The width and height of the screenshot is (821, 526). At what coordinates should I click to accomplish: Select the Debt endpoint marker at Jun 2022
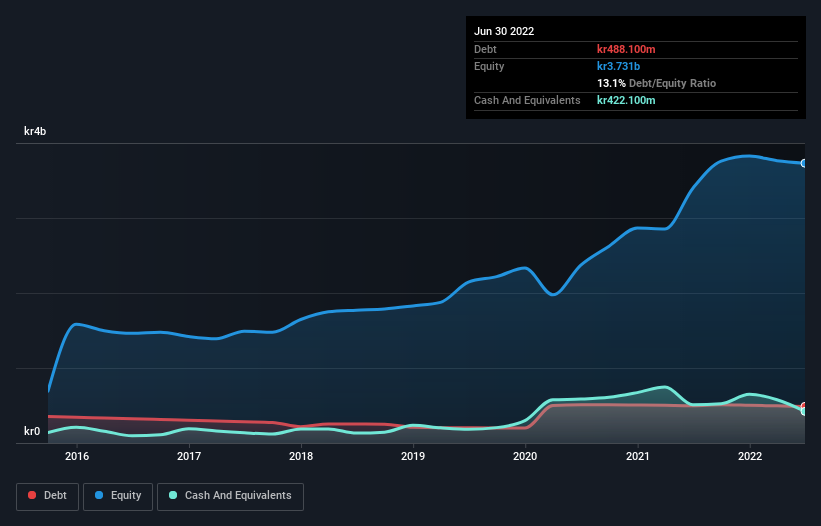[x=804, y=406]
